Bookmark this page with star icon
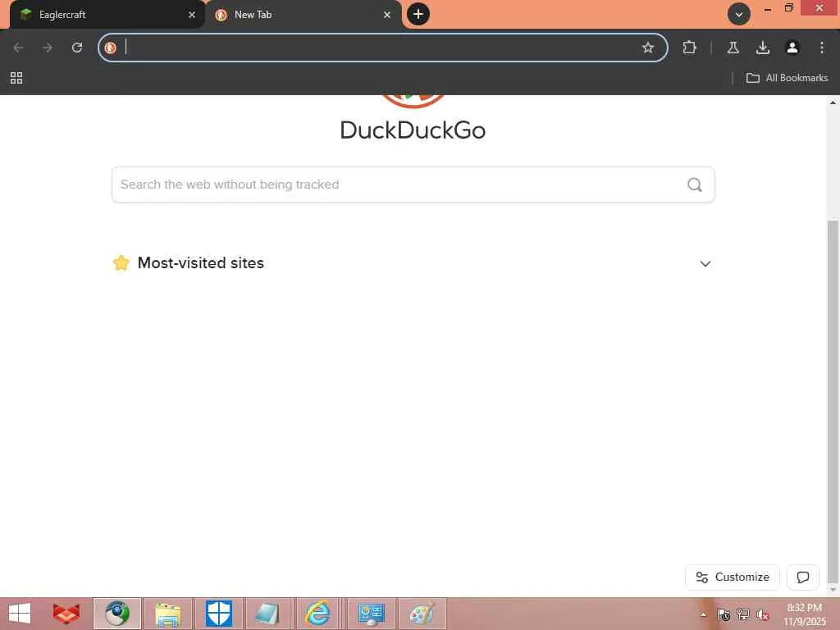Image resolution: width=840 pixels, height=630 pixels. click(648, 48)
